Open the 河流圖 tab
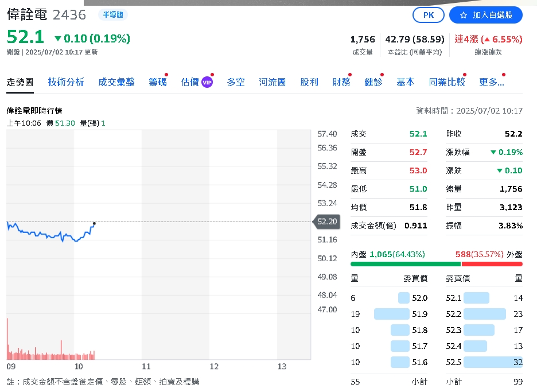The height and width of the screenshot is (392, 537). pyautogui.click(x=272, y=82)
